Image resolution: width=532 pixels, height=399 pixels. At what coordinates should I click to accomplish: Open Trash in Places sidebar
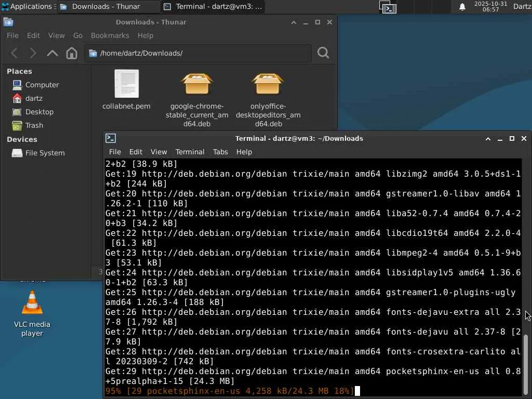click(x=28, y=126)
